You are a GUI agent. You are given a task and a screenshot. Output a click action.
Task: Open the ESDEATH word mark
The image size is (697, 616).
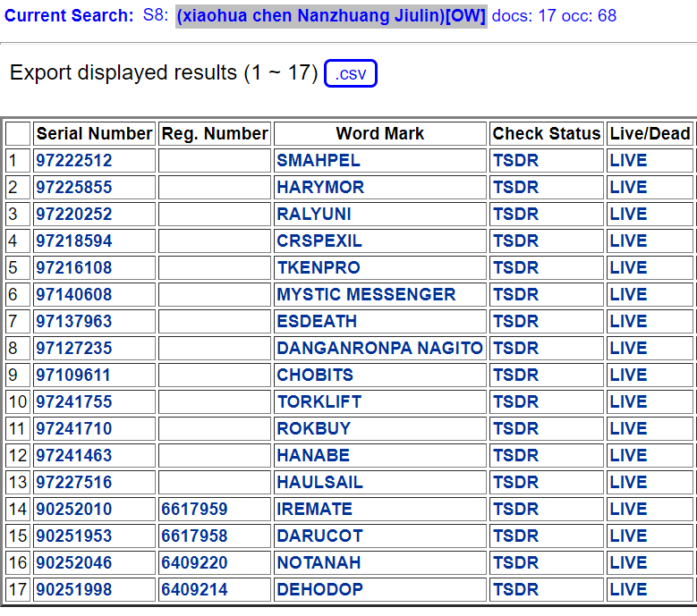point(317,321)
